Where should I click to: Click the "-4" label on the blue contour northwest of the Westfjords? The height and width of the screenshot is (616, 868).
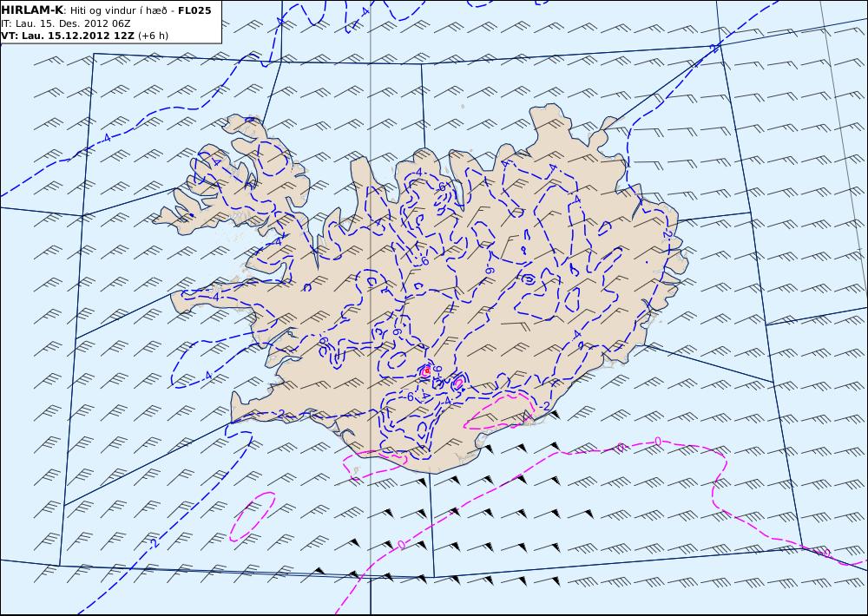(x=106, y=137)
